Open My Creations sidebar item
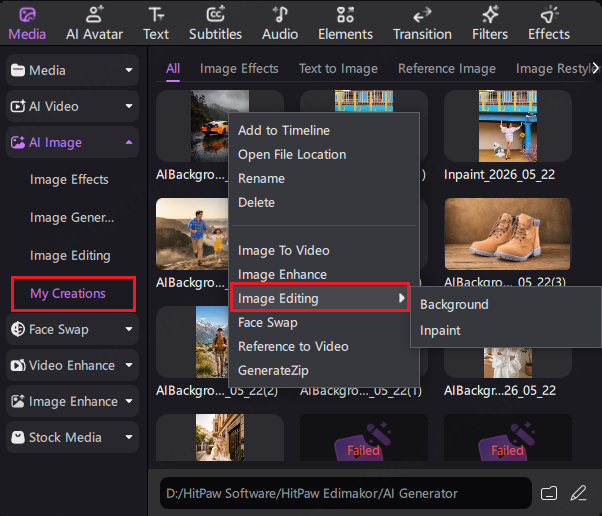 (x=68, y=294)
